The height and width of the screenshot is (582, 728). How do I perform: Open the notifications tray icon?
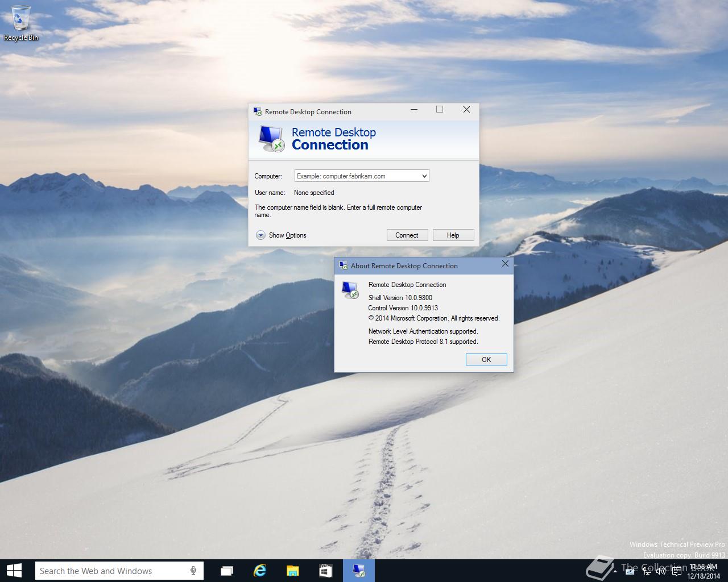(677, 571)
